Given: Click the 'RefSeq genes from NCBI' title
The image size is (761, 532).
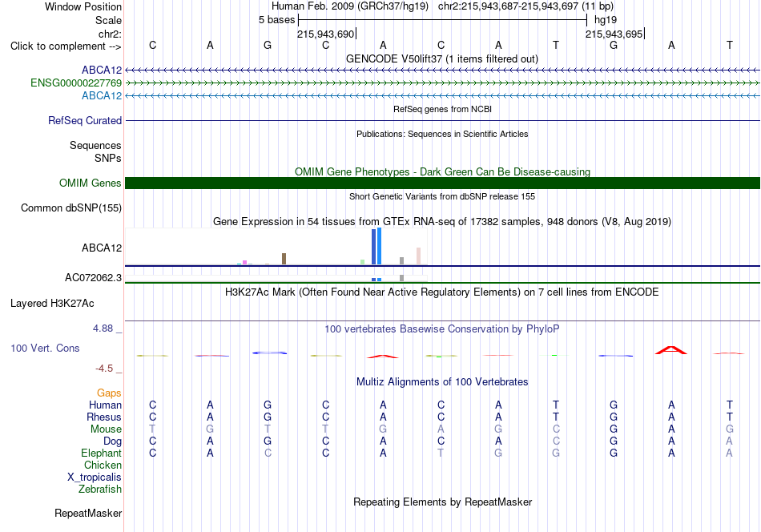Looking at the screenshot, I should click(x=442, y=109).
